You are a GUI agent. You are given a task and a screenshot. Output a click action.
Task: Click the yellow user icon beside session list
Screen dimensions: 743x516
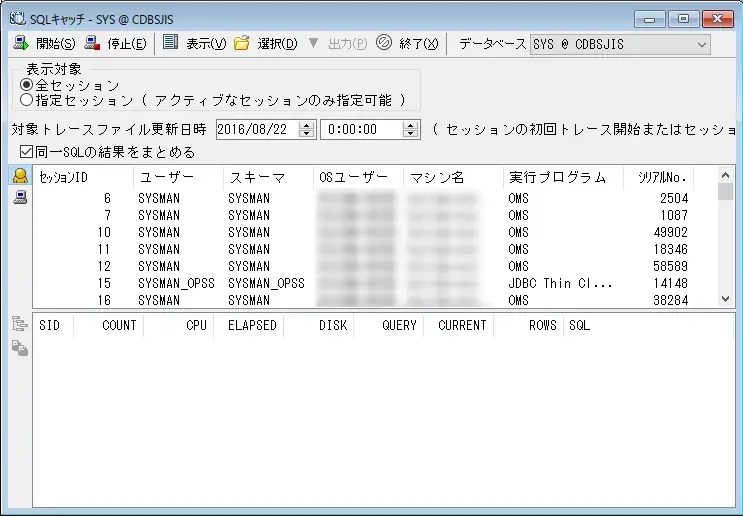pos(20,177)
